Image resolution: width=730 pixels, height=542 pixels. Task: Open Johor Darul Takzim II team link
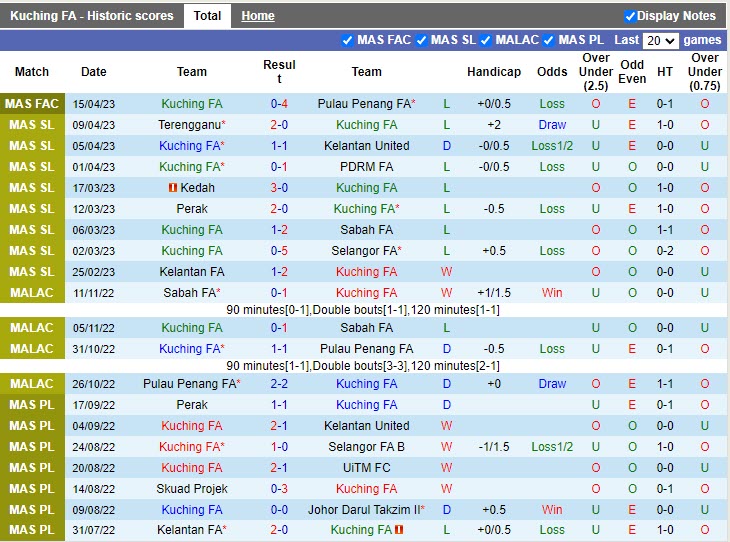click(366, 509)
